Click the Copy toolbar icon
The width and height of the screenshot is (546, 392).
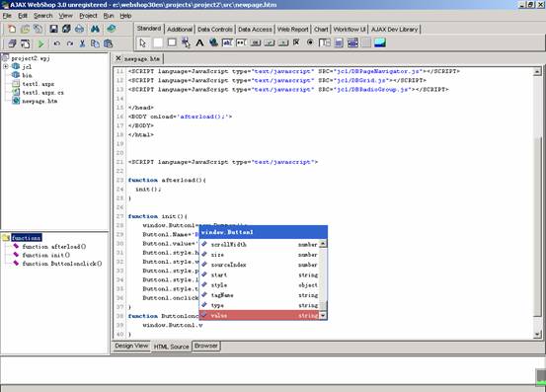[95, 43]
